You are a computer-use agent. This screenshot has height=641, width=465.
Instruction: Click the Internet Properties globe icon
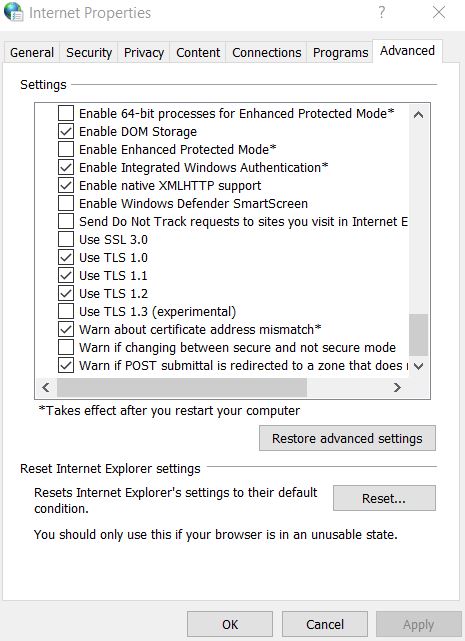coord(13,11)
